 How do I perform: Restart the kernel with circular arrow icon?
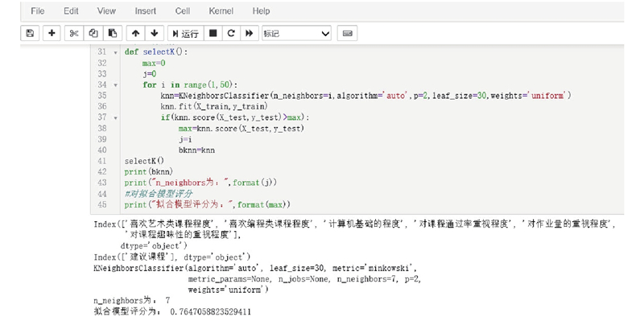[231, 33]
